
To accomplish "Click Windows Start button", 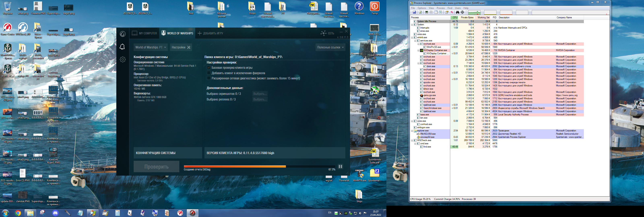I will 5,213.
